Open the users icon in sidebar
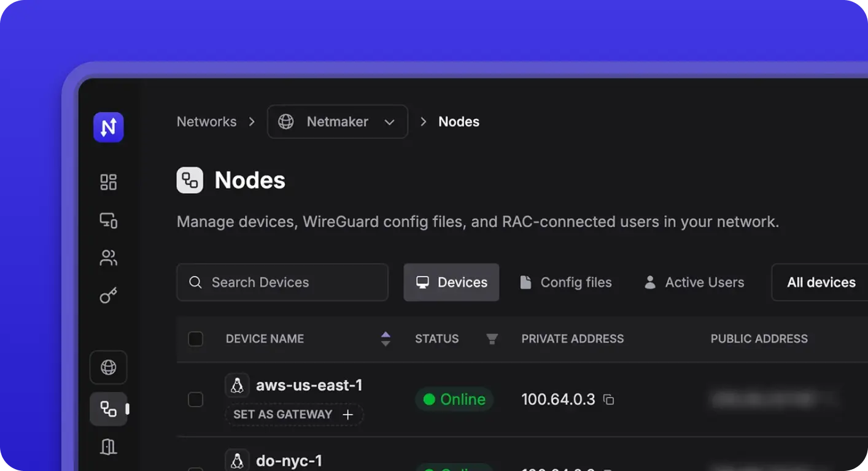The width and height of the screenshot is (868, 471). pyautogui.click(x=109, y=258)
